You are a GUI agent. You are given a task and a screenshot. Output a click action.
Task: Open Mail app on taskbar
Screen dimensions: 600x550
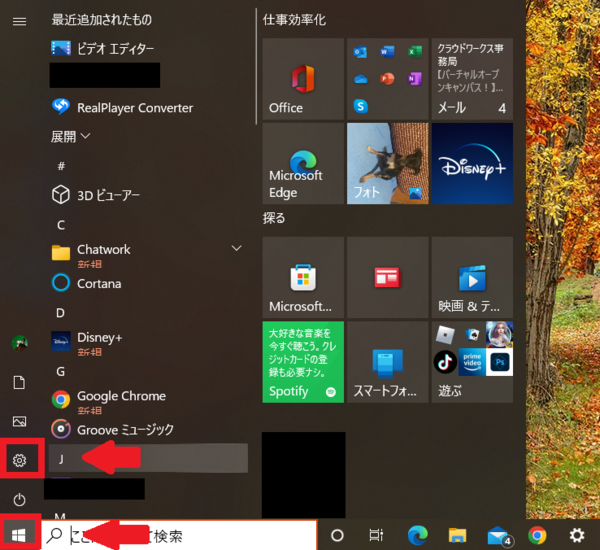[x=499, y=536]
